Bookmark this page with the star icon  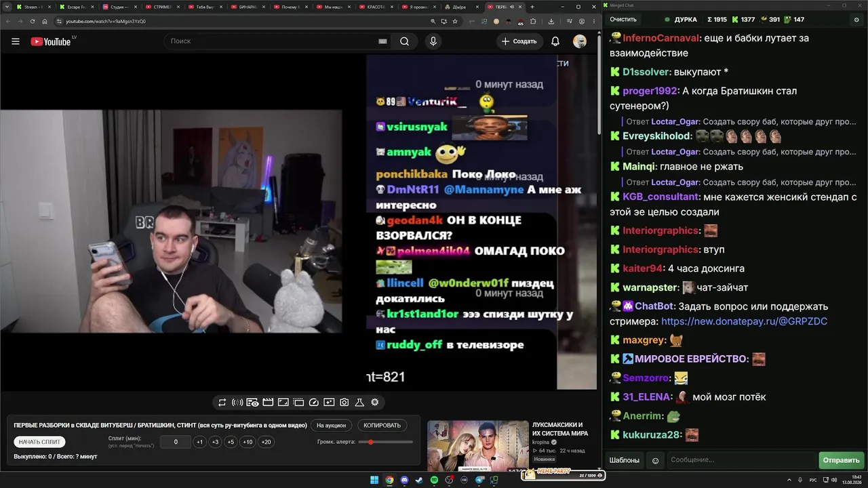point(455,21)
